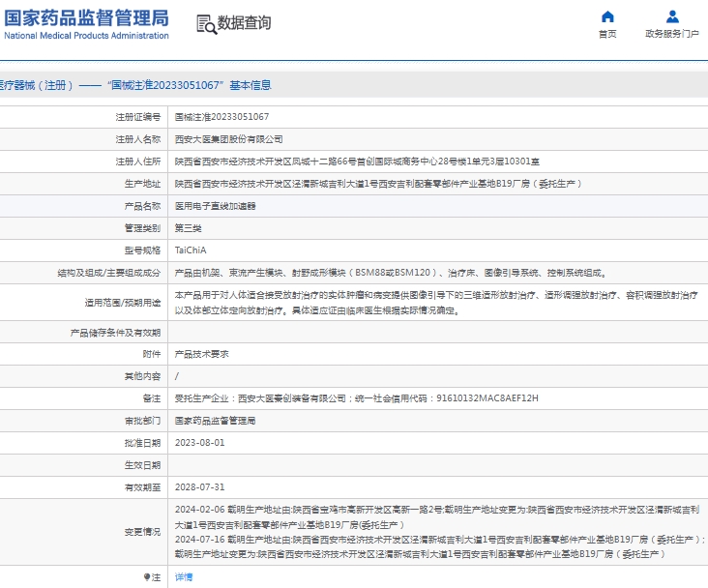Click the 数据查询 heading text

click(245, 22)
